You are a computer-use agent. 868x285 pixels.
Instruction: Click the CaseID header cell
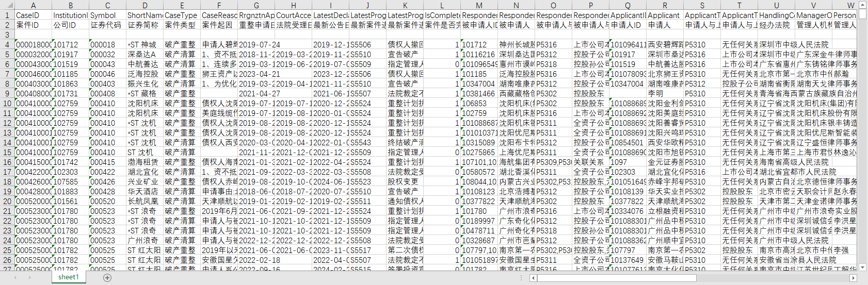click(x=33, y=15)
